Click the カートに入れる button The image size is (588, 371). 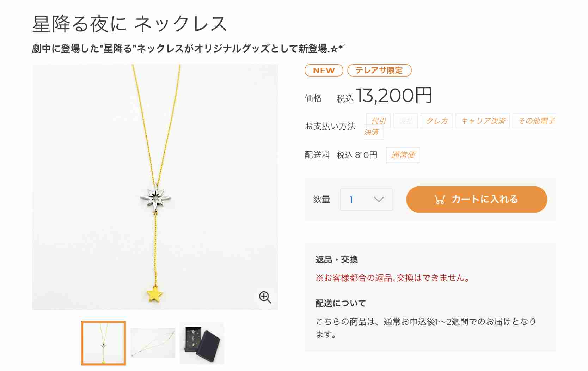(477, 199)
